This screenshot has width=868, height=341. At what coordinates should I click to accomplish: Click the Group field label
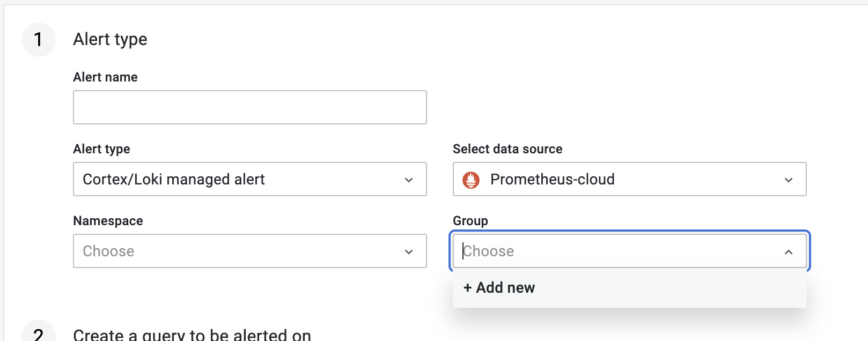click(x=470, y=220)
